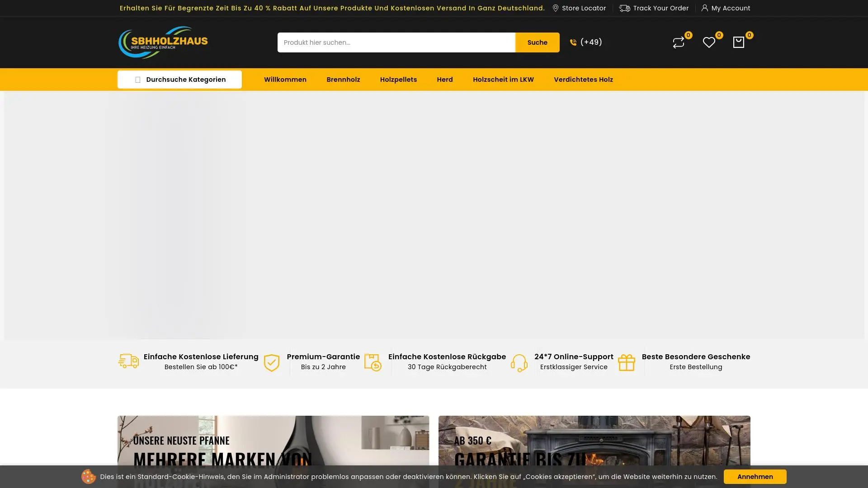Expand Durchsuche Kategorien dropdown
Image resolution: width=868 pixels, height=488 pixels.
179,80
